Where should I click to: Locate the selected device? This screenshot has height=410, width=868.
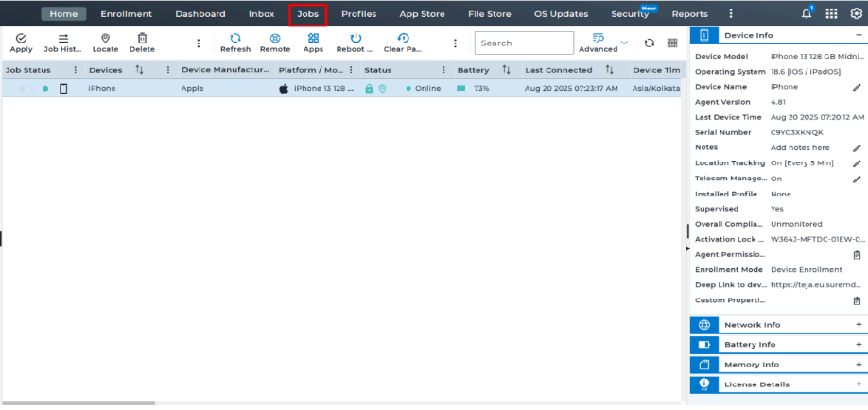click(x=105, y=42)
